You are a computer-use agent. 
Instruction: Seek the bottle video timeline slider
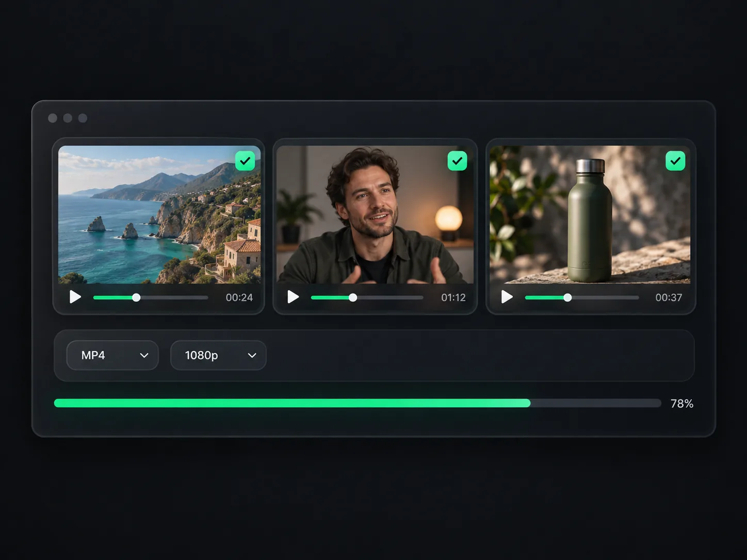click(x=582, y=298)
